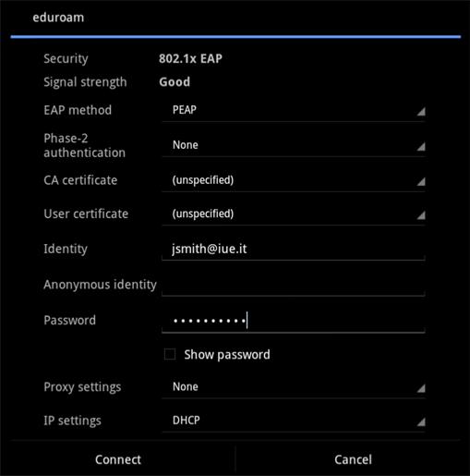Click the CA certificate dropdown arrow

(421, 182)
